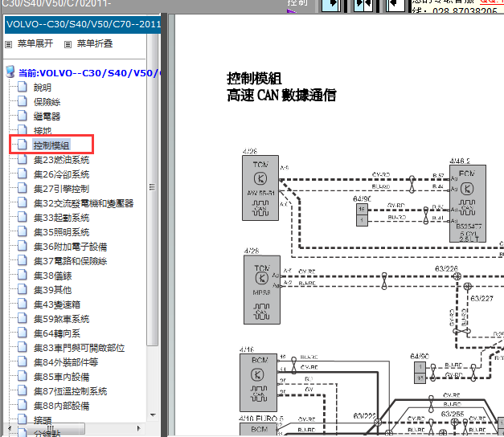Viewport: 504px width, 437px height.
Task: Open 集35照明系統 section
Action: point(61,232)
